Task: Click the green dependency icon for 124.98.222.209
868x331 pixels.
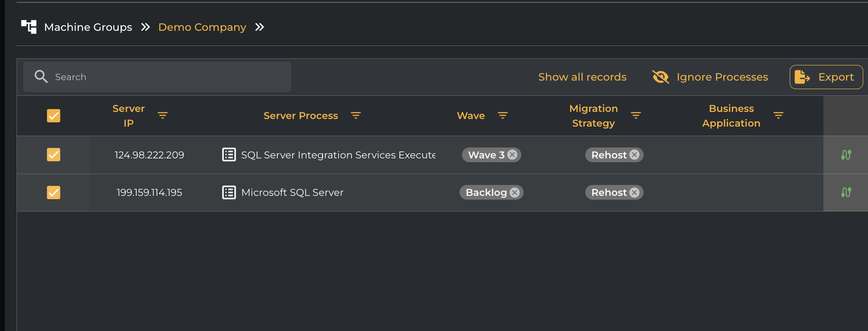Action: click(x=846, y=155)
